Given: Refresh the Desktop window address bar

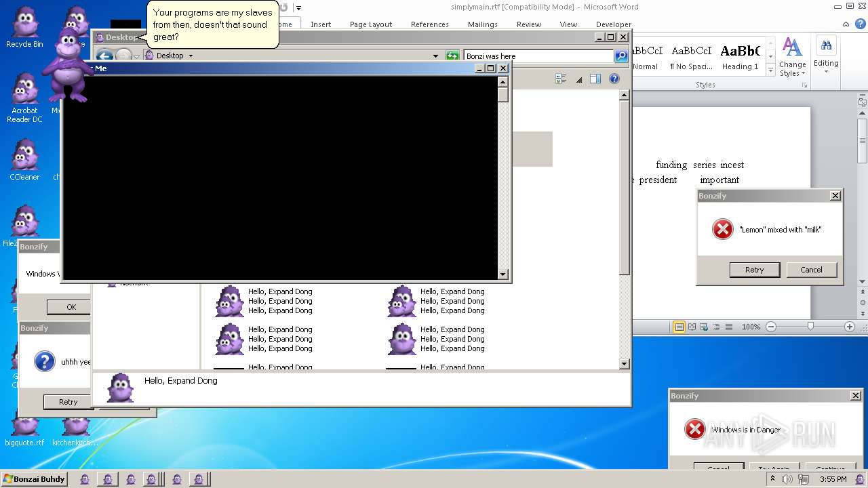Looking at the screenshot, I should pos(452,56).
